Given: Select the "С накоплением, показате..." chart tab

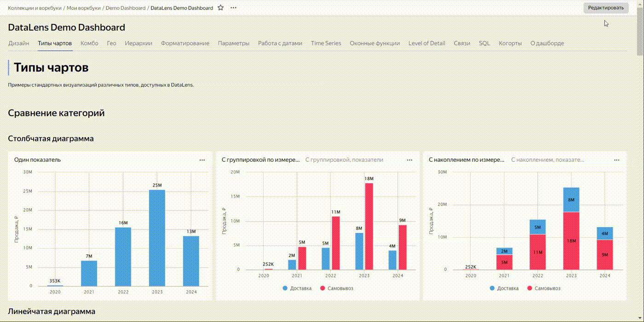Looking at the screenshot, I should click(x=547, y=160).
